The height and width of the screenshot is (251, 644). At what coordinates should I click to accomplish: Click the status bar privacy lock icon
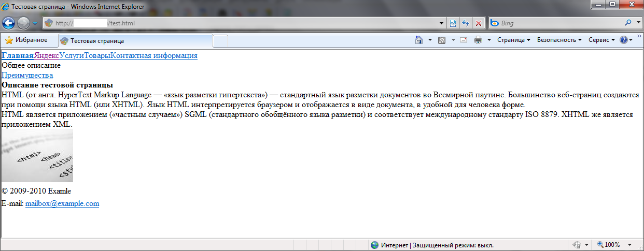(x=576, y=245)
